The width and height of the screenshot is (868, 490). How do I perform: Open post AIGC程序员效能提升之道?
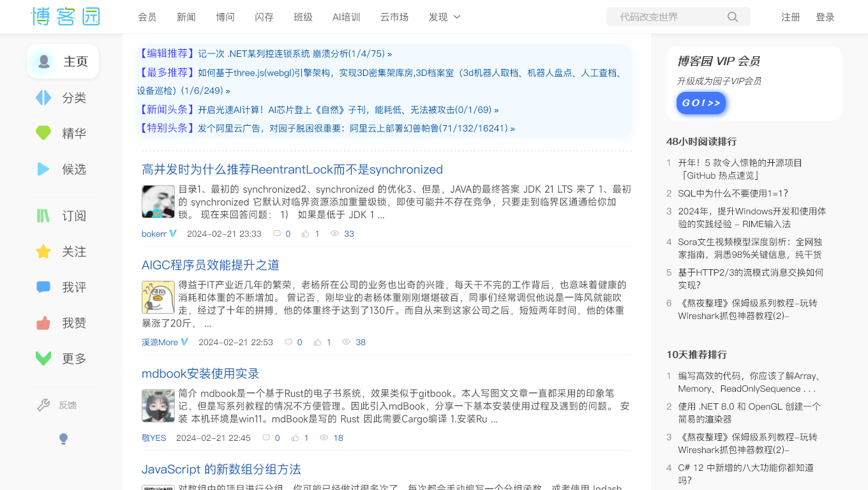pyautogui.click(x=211, y=265)
